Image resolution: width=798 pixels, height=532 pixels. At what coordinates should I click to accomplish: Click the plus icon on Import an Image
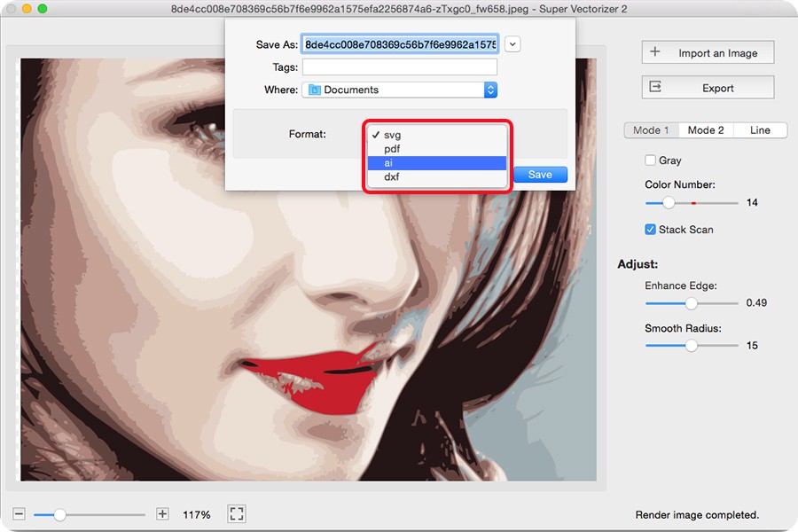point(656,51)
